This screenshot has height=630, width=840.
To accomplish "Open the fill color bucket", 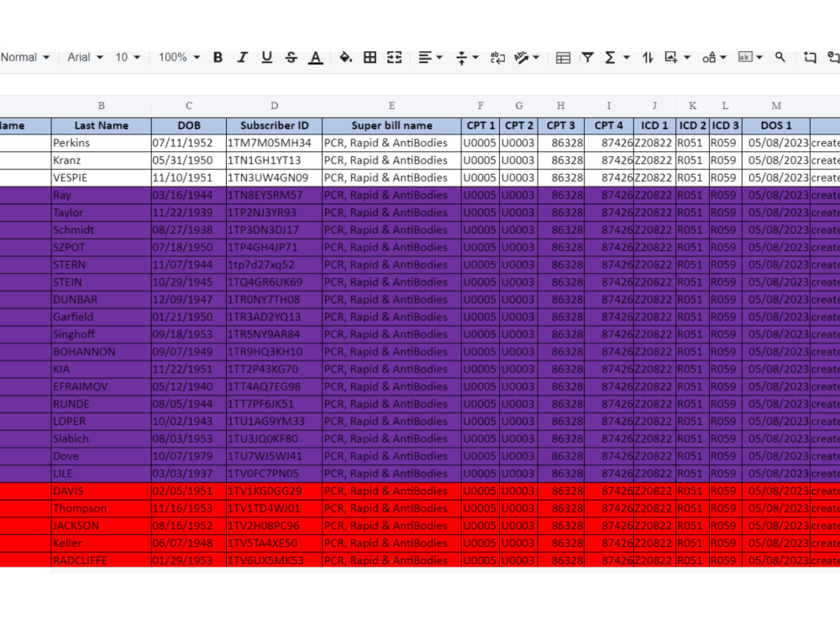I will coord(345,57).
